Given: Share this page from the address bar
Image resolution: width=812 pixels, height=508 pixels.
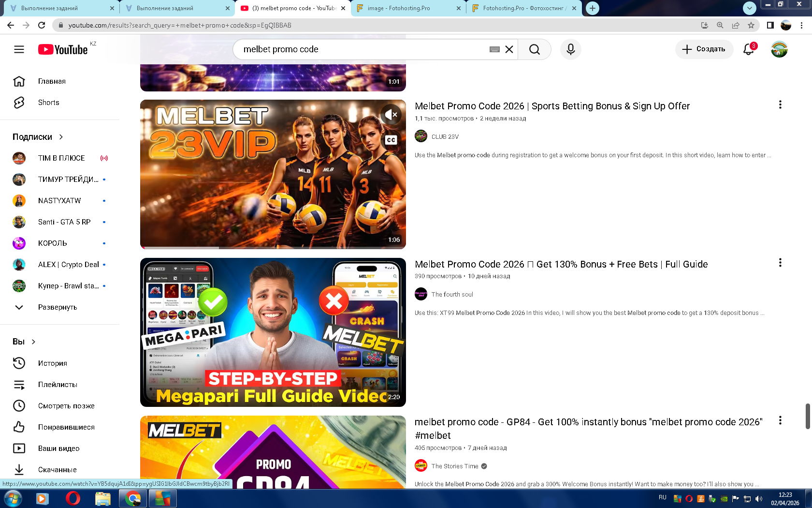Looking at the screenshot, I should tap(736, 25).
